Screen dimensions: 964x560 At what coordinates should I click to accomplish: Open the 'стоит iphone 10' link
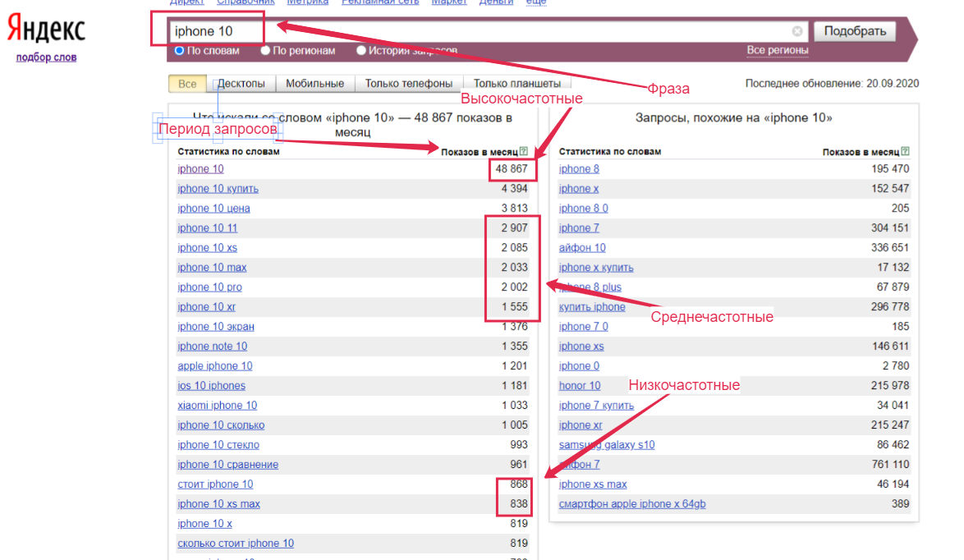click(215, 484)
